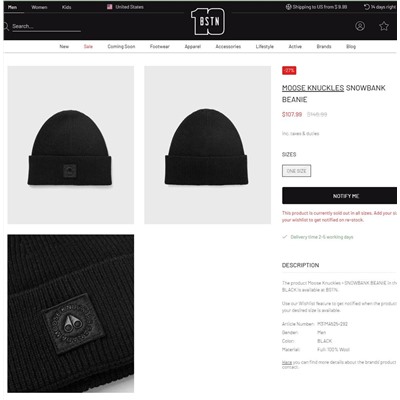The height and width of the screenshot is (400, 400).
Task: Open the logo patch close-up image
Action: point(71,313)
